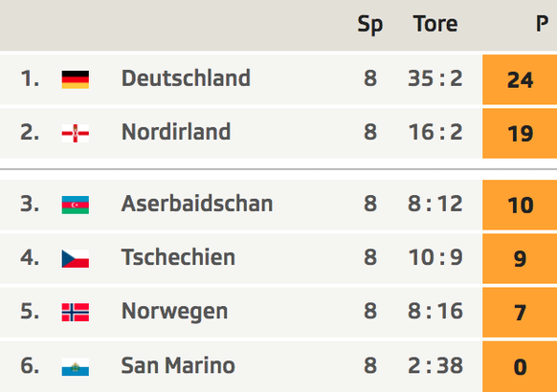Click the 35 : 2 goals value
Screen dimensions: 557x392
435,78
